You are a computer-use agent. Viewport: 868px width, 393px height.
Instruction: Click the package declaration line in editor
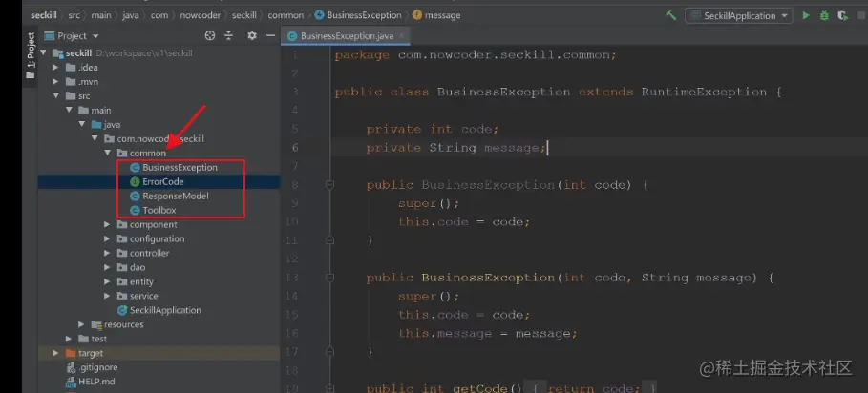tap(476, 55)
